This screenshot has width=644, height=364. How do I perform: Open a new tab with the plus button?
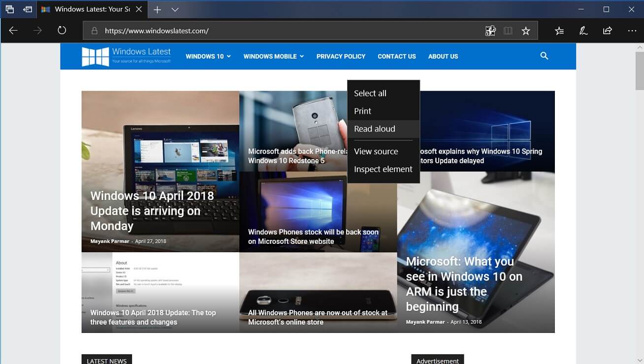(157, 9)
